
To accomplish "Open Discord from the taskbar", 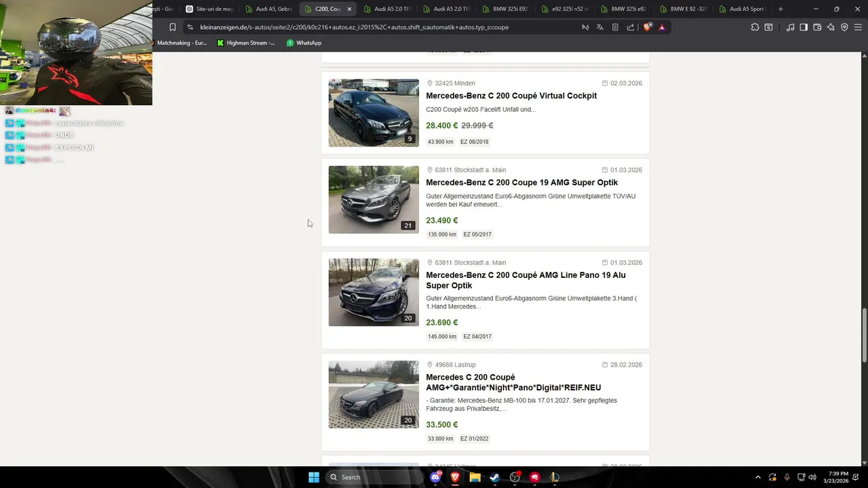I will [435, 477].
